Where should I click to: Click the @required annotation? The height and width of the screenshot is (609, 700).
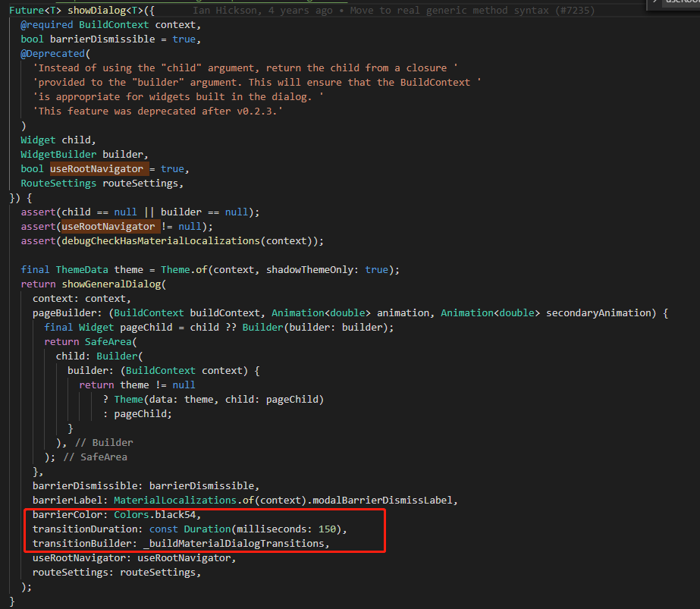[x=47, y=25]
